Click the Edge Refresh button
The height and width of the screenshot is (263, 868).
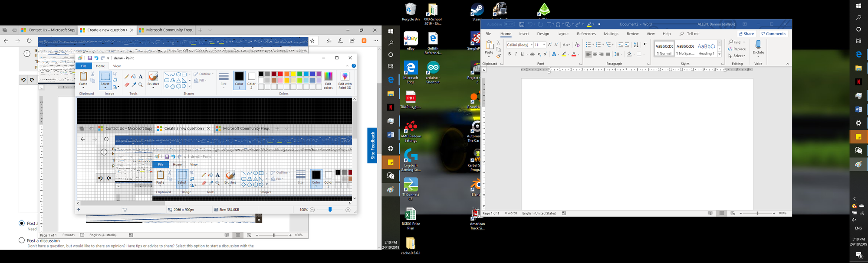tap(29, 41)
